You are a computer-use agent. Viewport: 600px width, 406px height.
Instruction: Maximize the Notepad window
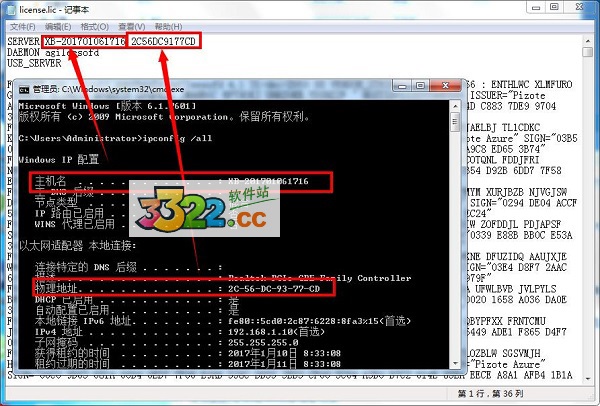[554, 7]
